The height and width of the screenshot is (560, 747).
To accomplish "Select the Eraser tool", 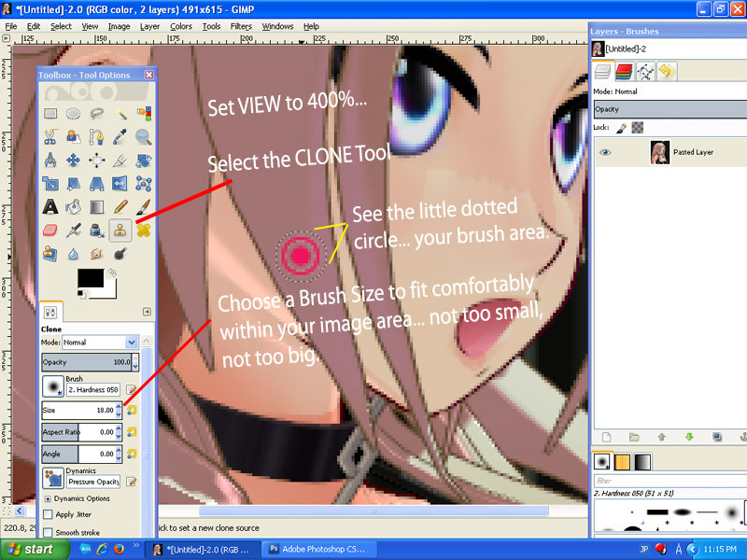I will click(x=50, y=231).
